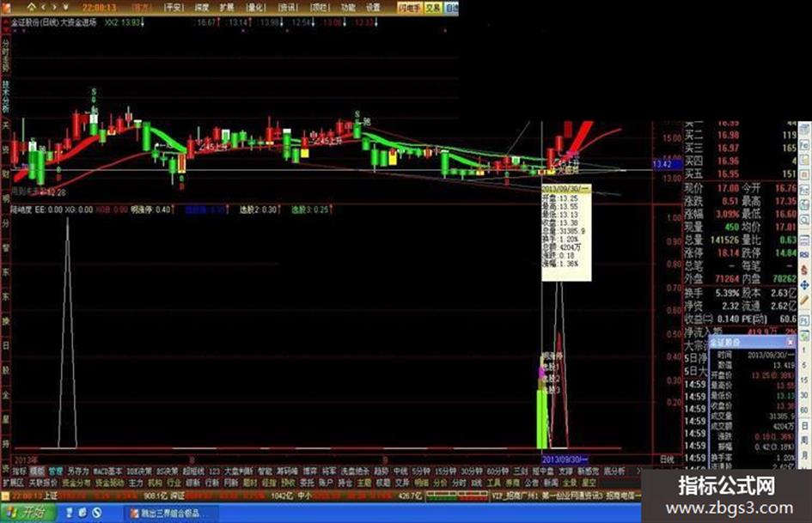Image resolution: width=812 pixels, height=523 pixels.
Task: Select the 5分钟 tab in bottom bar
Action: pos(421,471)
